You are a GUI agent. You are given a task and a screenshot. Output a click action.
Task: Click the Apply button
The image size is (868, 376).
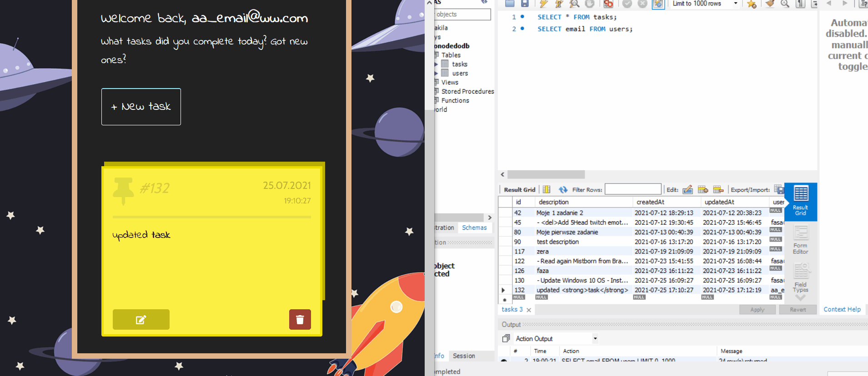[758, 309]
